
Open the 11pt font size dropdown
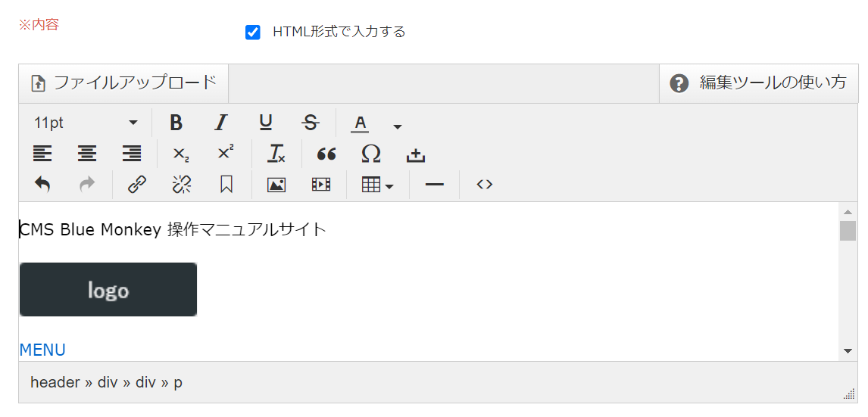[86, 123]
